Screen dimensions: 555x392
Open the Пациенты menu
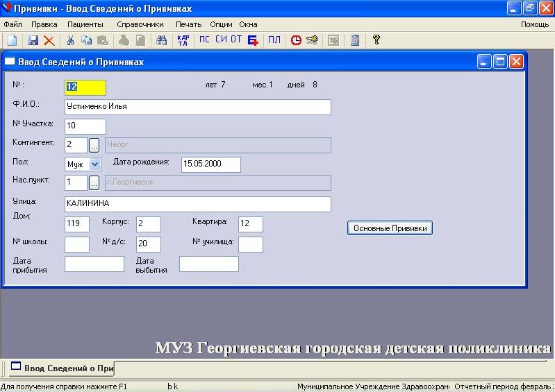click(x=85, y=24)
